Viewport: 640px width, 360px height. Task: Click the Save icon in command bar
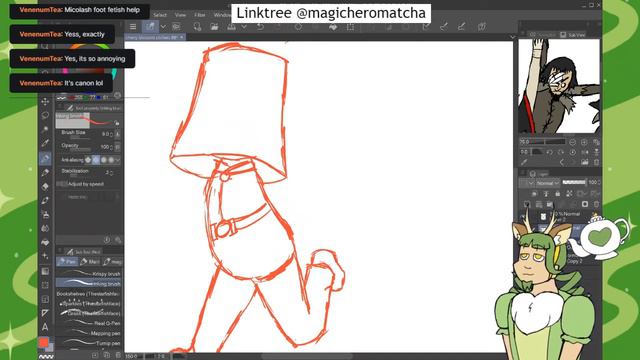(x=232, y=27)
